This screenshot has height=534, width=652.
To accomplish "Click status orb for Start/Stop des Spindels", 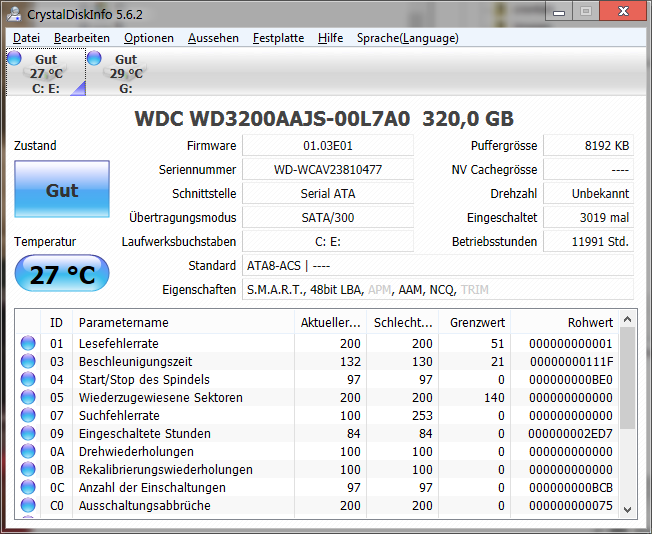I will point(28,379).
